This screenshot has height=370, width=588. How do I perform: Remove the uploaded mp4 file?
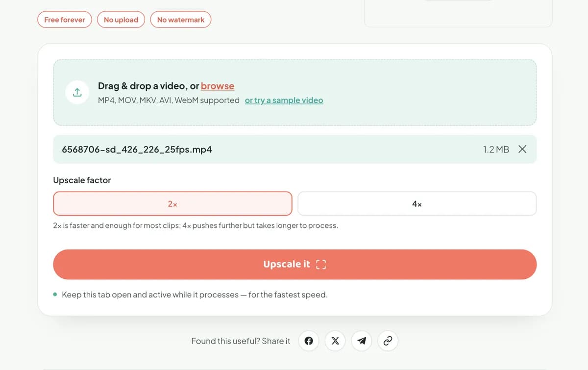coord(522,149)
